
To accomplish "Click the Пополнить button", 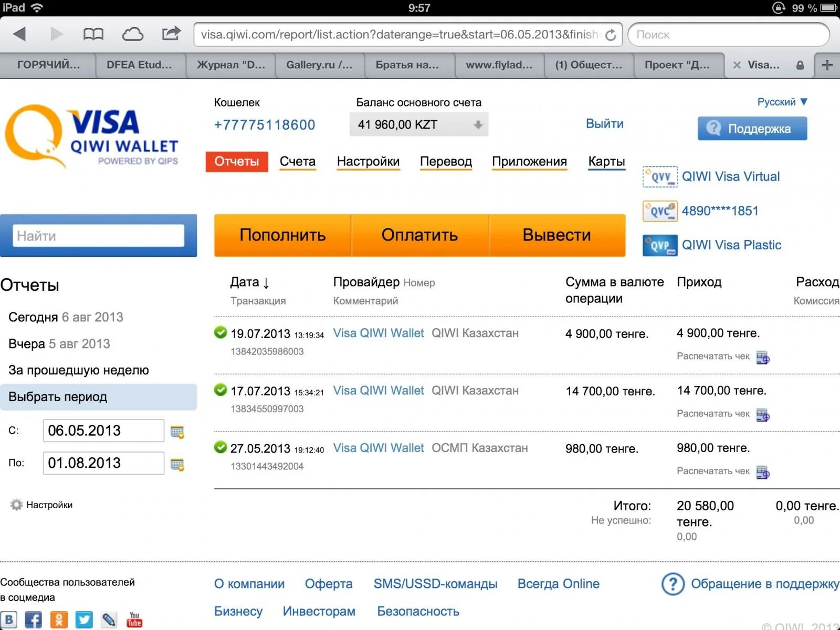I will coord(282,235).
